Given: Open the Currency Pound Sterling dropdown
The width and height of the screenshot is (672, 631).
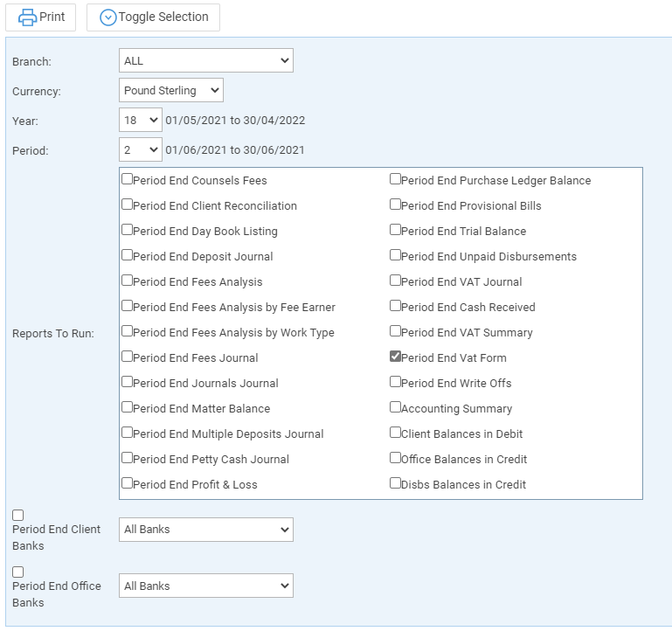Looking at the screenshot, I should tap(171, 90).
